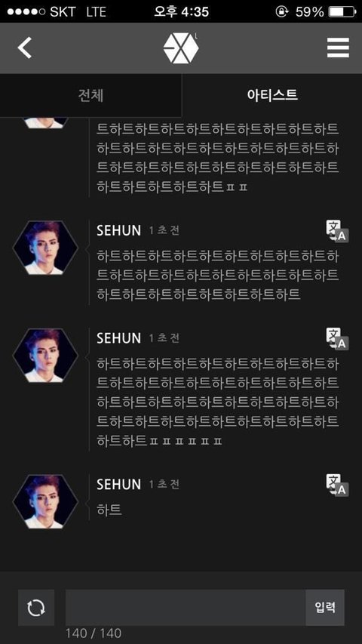Tap the battery indicator in status bar
Screen dimensions: 362x644
pos(342,11)
